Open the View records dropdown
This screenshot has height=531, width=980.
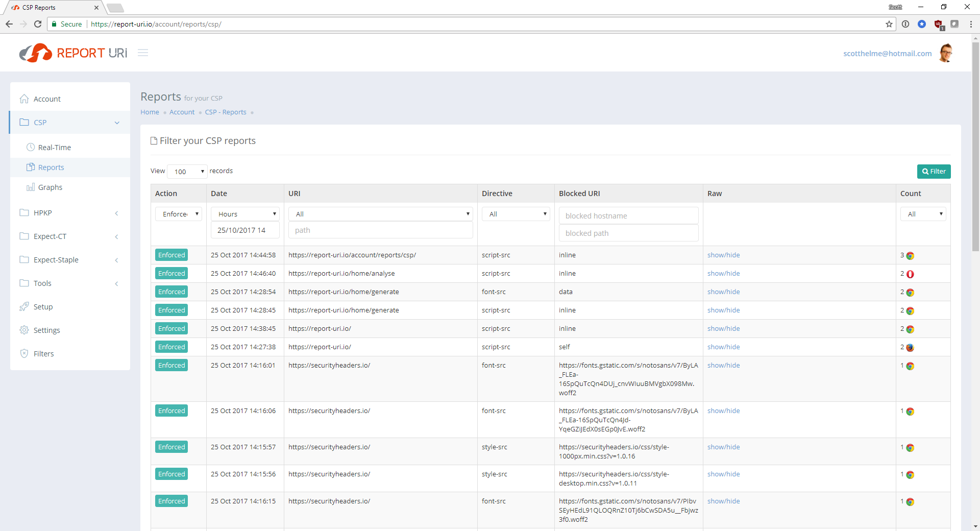click(x=187, y=172)
